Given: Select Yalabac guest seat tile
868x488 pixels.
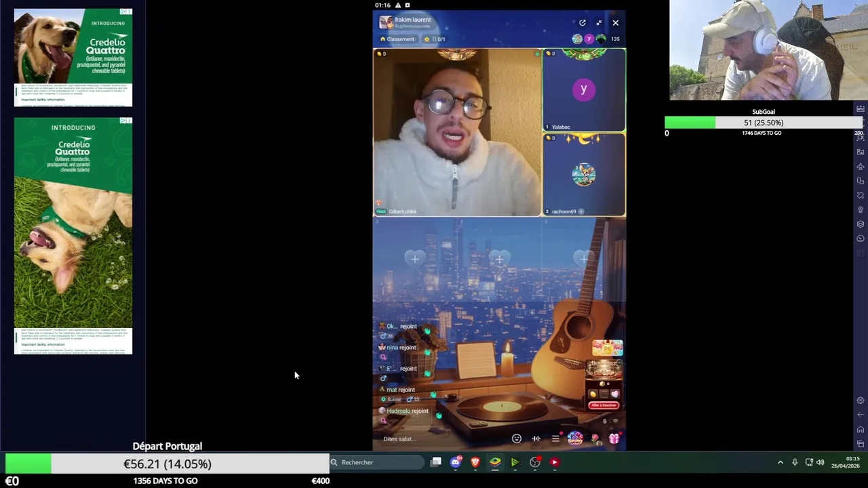Looking at the screenshot, I should pos(584,89).
